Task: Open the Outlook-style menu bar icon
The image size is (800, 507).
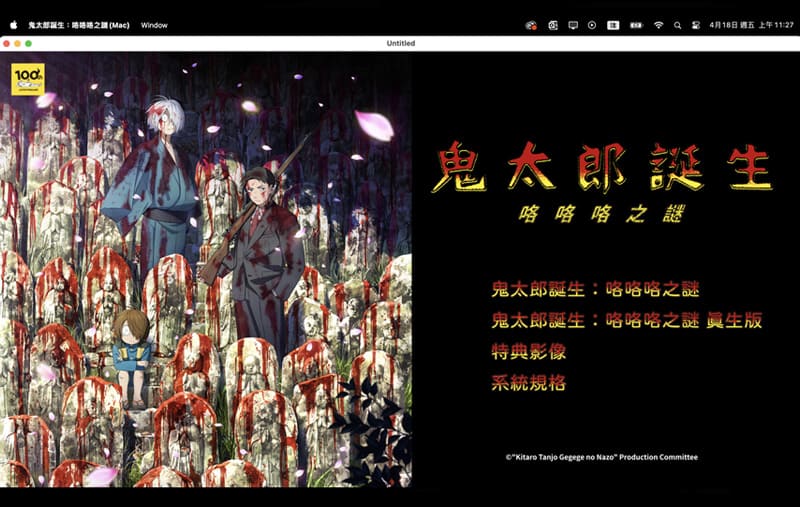Action: click(x=553, y=25)
